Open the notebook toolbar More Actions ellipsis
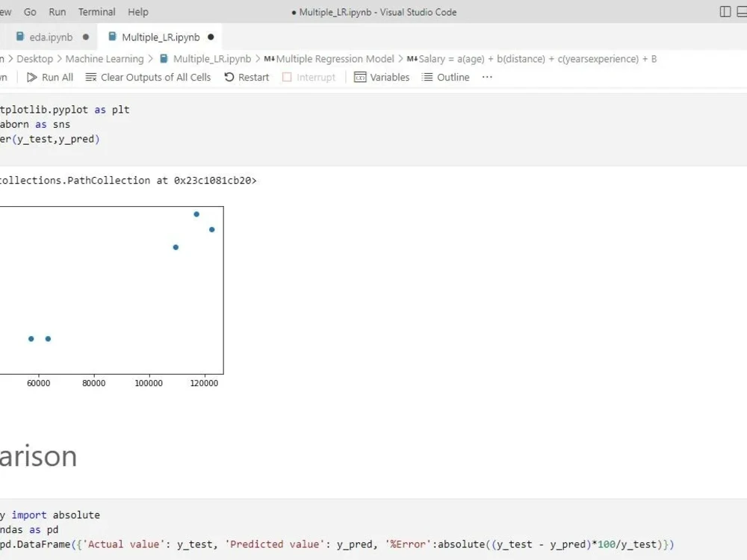The image size is (747, 560). click(487, 77)
